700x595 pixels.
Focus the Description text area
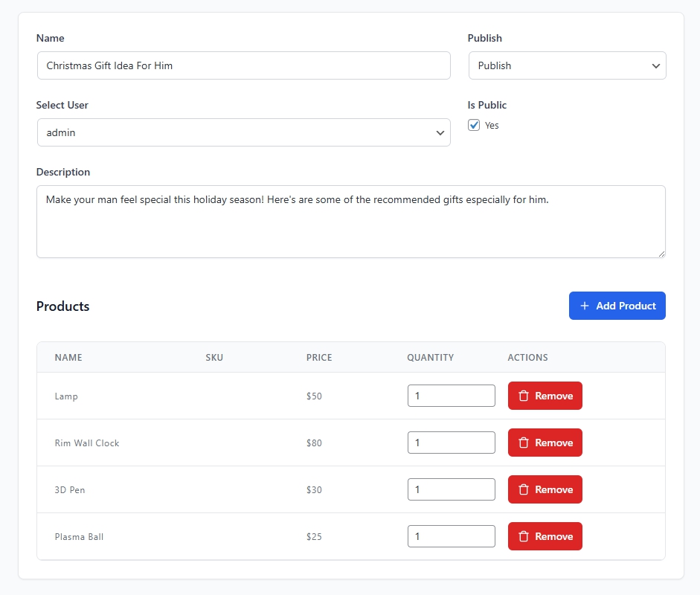pyautogui.click(x=350, y=222)
